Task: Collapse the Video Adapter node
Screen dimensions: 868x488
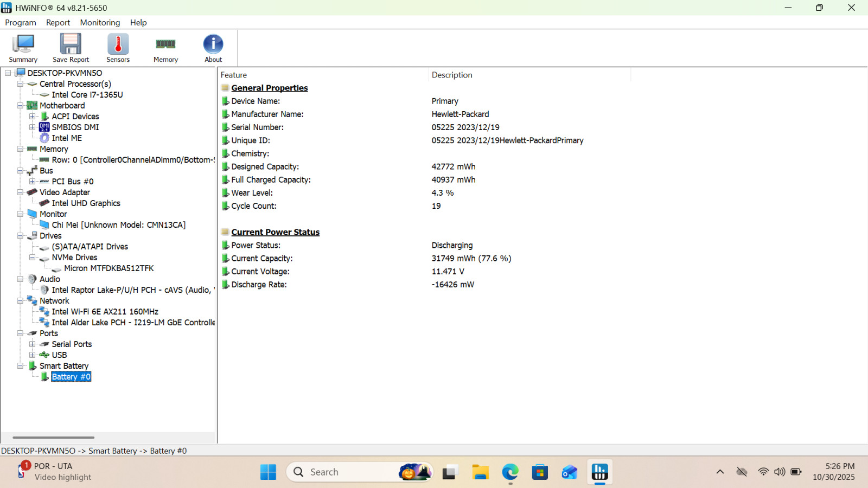Action: [20, 192]
